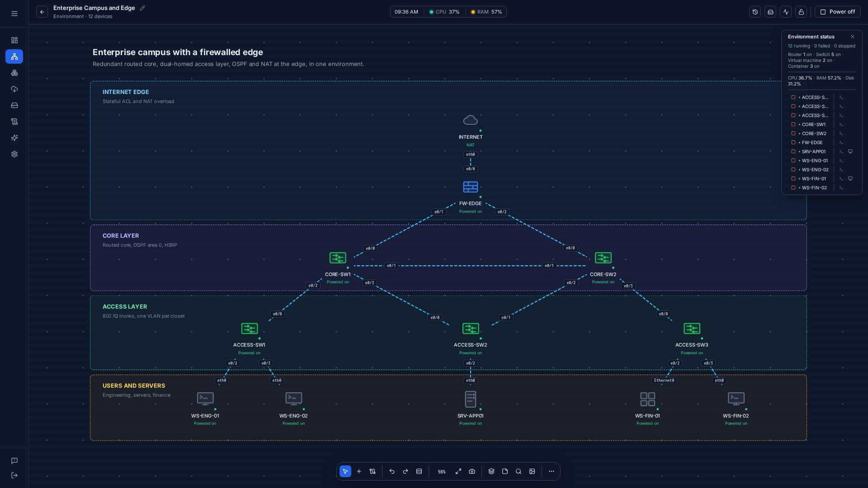Open the SRV-APP01 display monitor
868x488 pixels.
click(850, 152)
